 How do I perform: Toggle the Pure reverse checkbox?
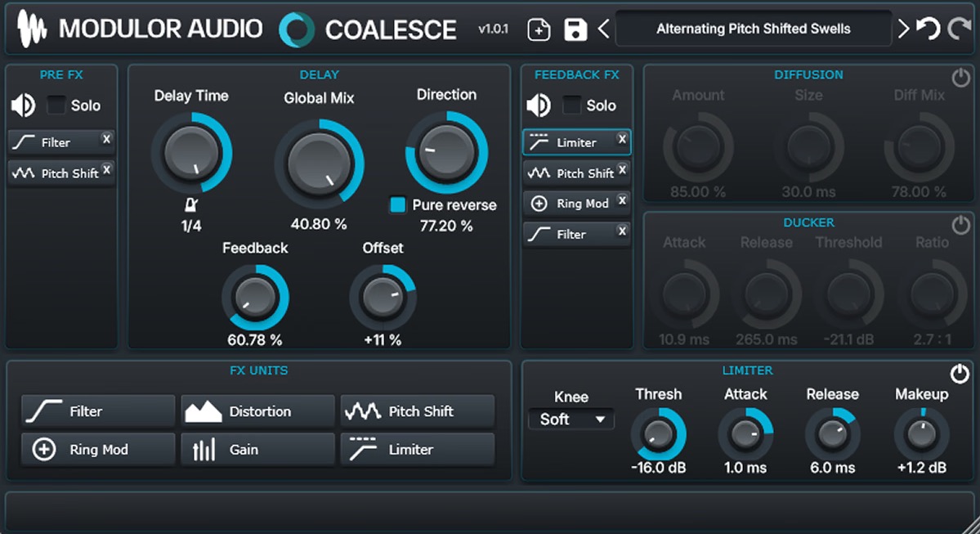coord(397,204)
